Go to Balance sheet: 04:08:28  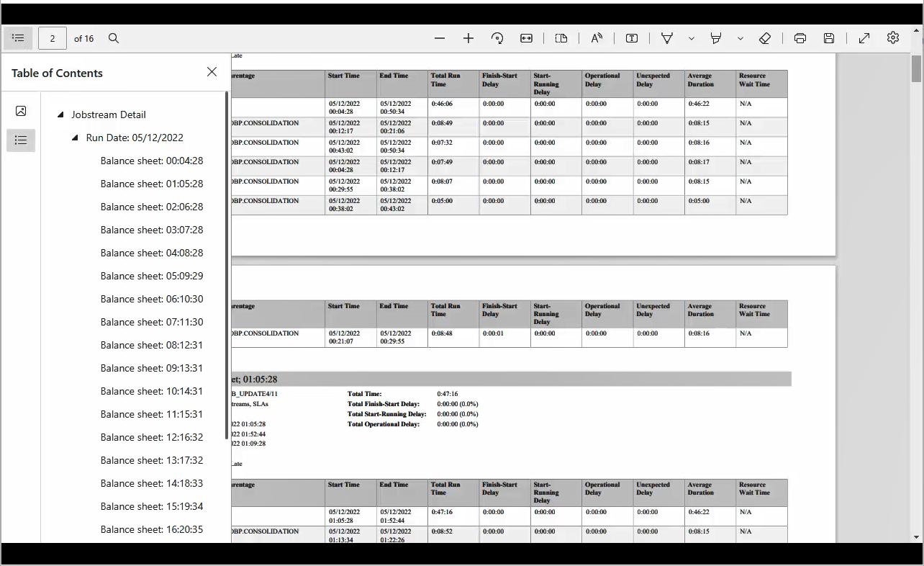152,253
